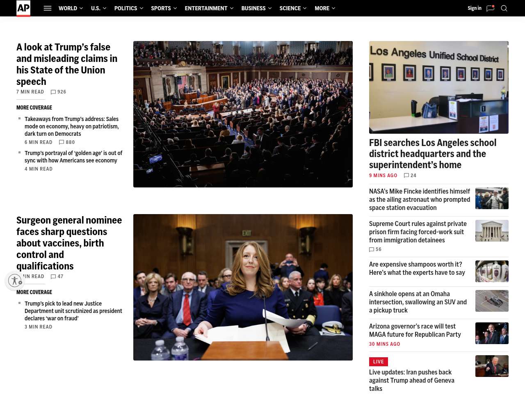Read NASA's Mike Fincke astronaut story

tap(420, 200)
